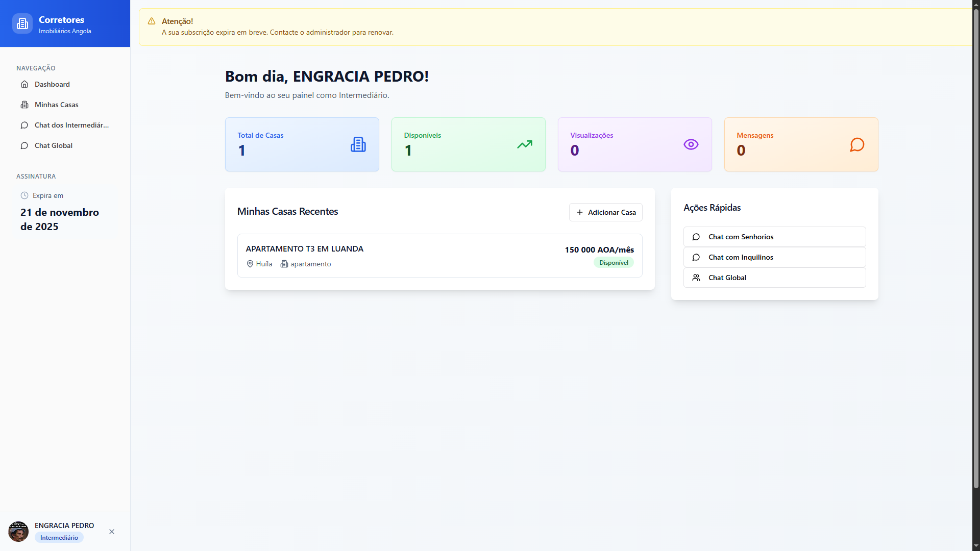Click the Corretores building logo icon
The image size is (980, 551).
[x=22, y=23]
